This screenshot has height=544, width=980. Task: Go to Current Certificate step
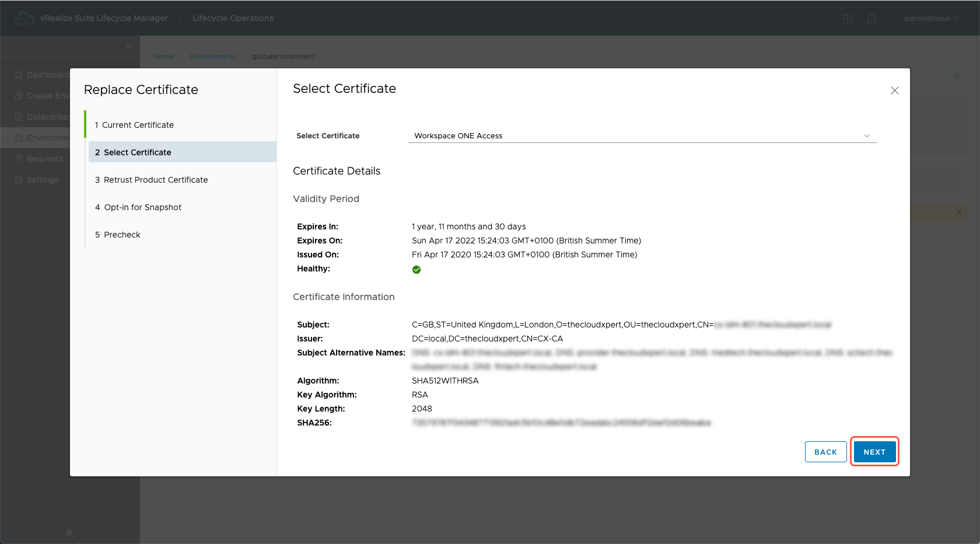[x=138, y=125]
